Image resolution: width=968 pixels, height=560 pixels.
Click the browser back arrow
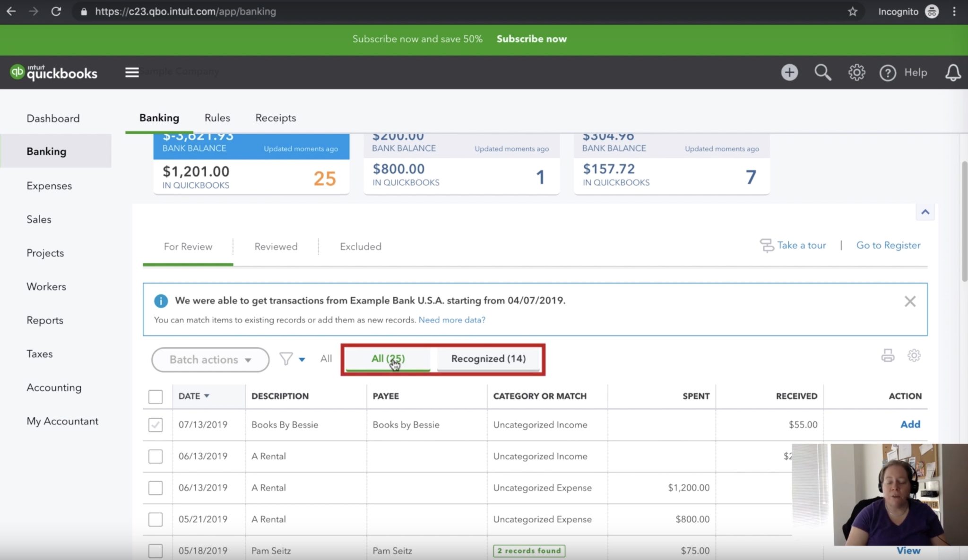[x=11, y=11]
